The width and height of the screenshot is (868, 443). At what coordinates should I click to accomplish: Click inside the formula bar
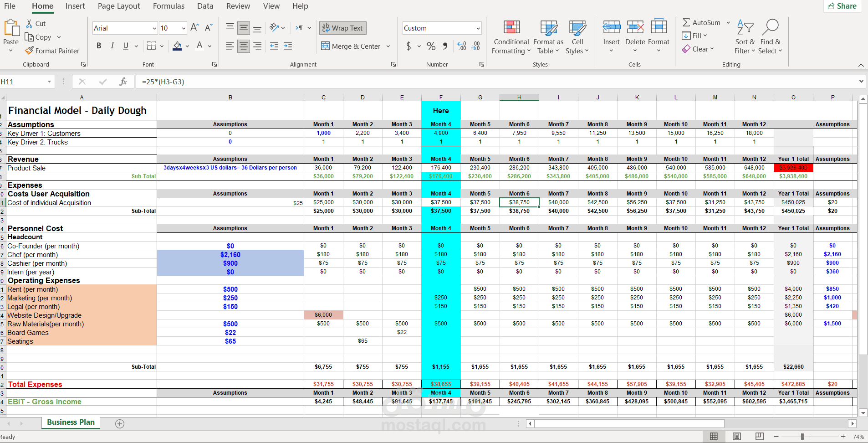[x=319, y=82]
